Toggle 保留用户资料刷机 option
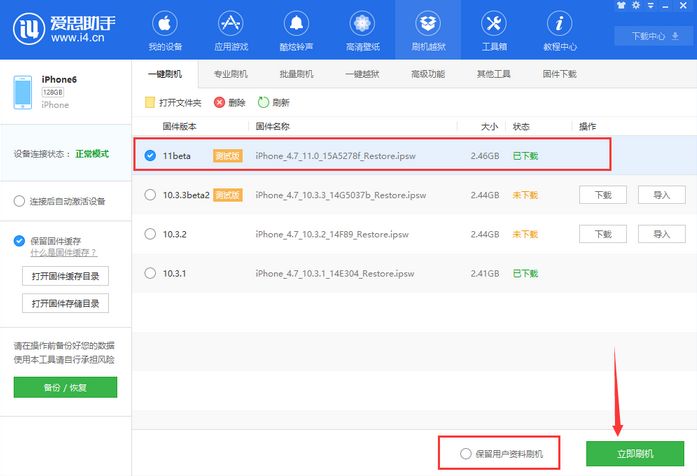Screen dimensions: 697x476 (x=465, y=454)
